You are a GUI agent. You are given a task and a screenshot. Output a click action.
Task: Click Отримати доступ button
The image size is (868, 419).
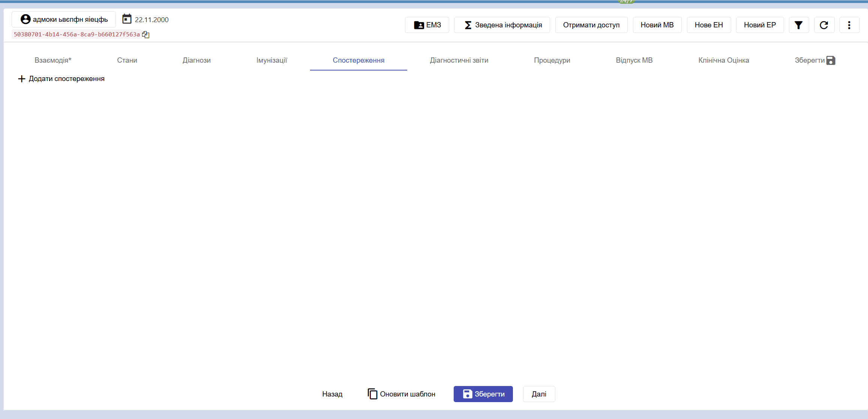pyautogui.click(x=591, y=25)
